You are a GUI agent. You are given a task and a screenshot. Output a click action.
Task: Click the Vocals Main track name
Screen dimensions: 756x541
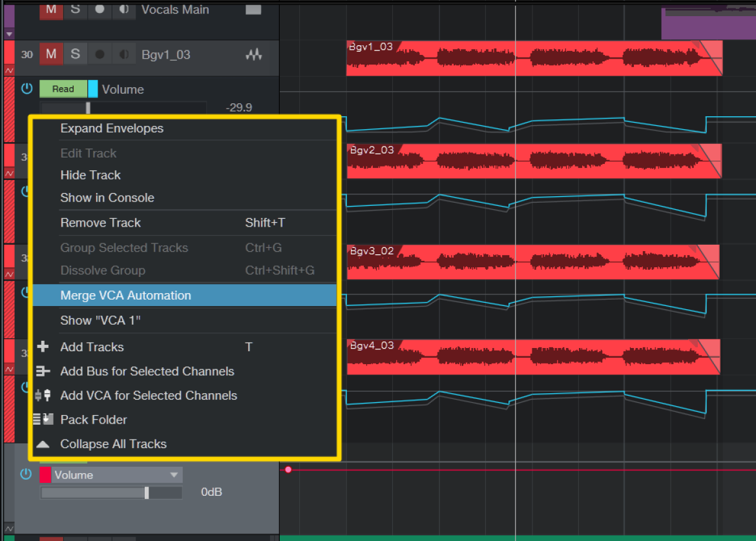click(x=175, y=10)
